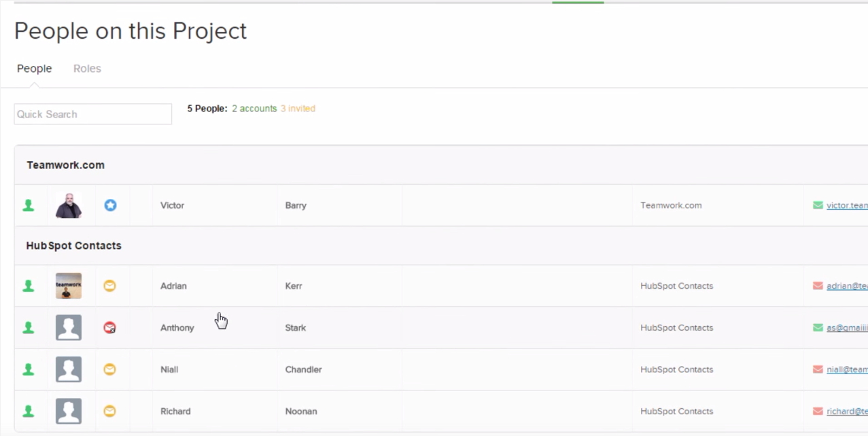Click 'HubSpot Contacts' company in Anthony's row
The width and height of the screenshot is (868, 436).
coord(677,327)
